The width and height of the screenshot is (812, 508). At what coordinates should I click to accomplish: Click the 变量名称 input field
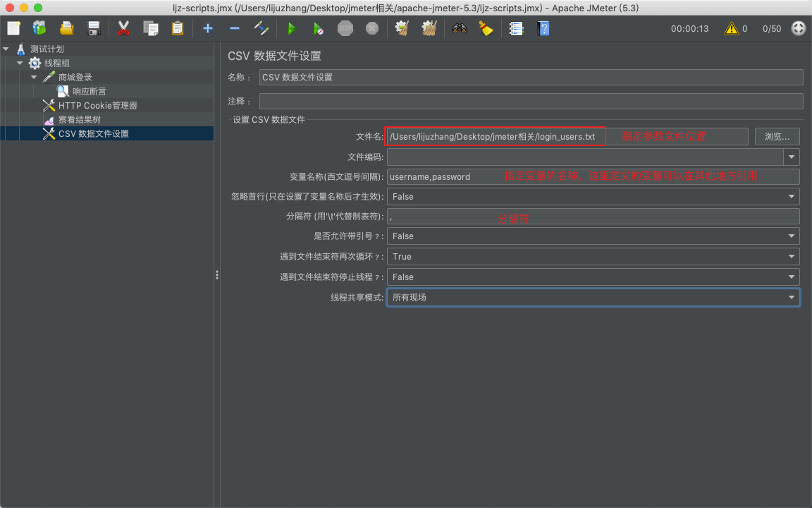(593, 177)
